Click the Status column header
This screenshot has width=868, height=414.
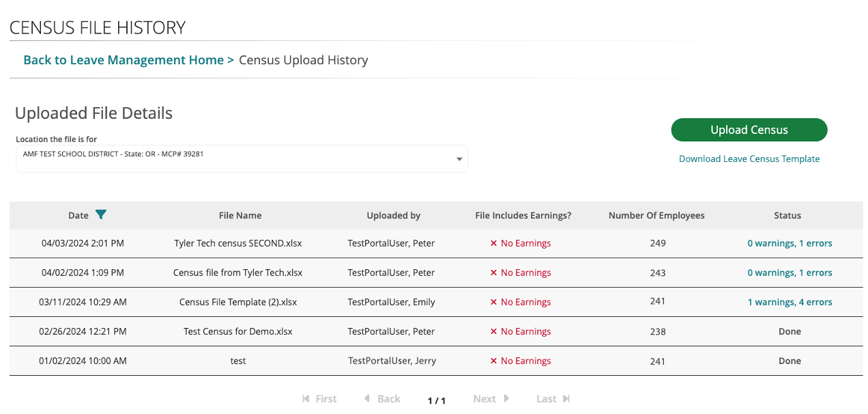tap(787, 215)
